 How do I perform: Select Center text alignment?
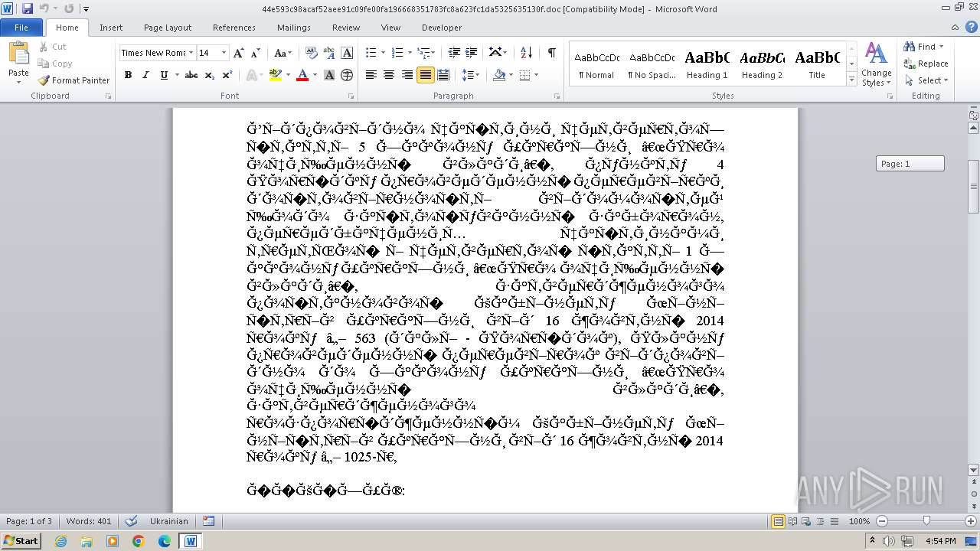tap(389, 75)
